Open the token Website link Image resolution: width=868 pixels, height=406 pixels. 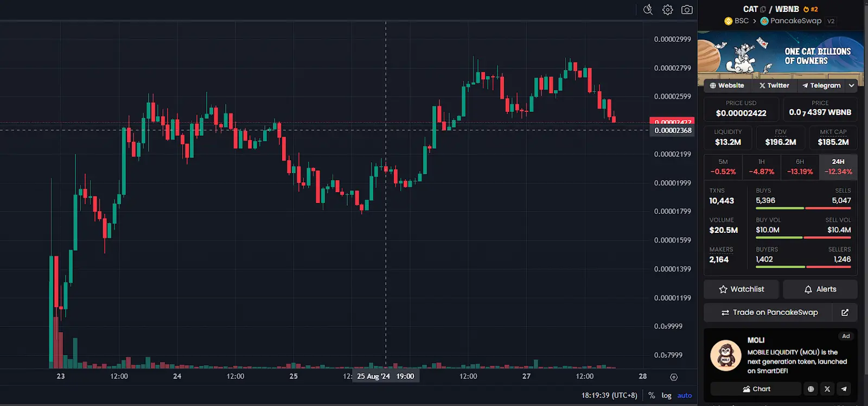click(727, 86)
